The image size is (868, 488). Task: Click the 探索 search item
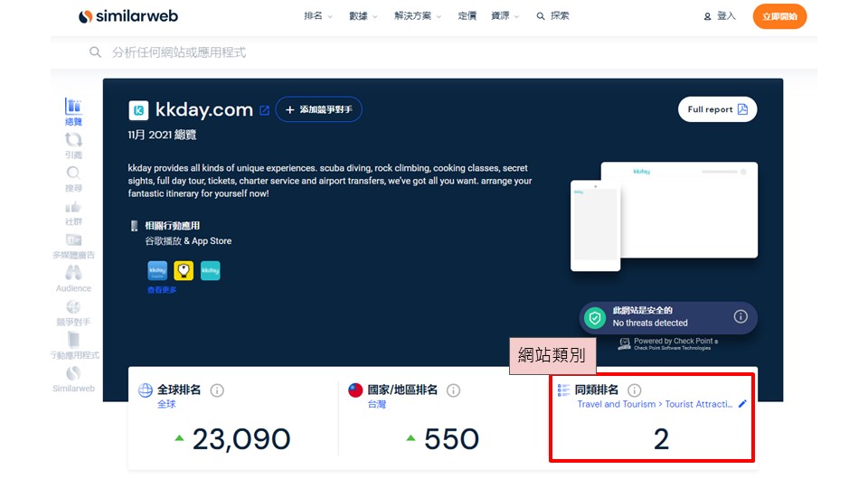(x=552, y=16)
